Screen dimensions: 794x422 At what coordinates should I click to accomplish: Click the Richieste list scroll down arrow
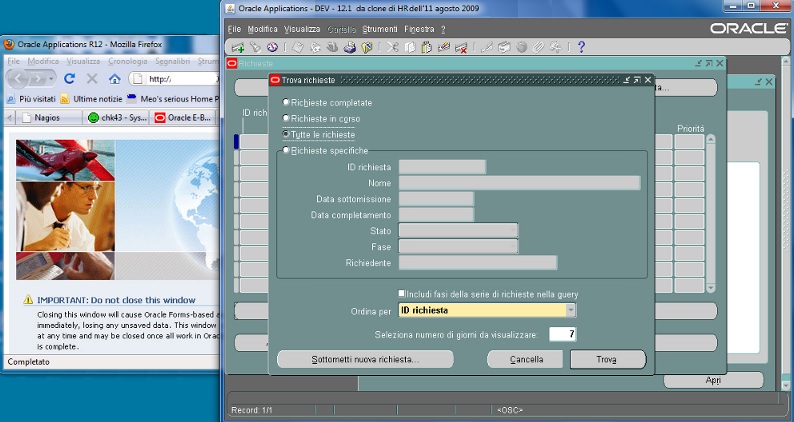point(710,288)
